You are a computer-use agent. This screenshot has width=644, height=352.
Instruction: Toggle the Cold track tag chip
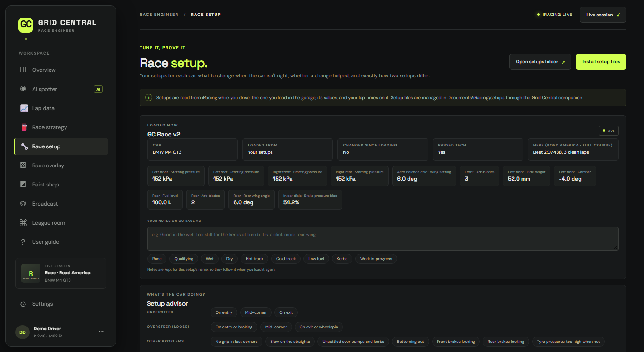point(286,259)
